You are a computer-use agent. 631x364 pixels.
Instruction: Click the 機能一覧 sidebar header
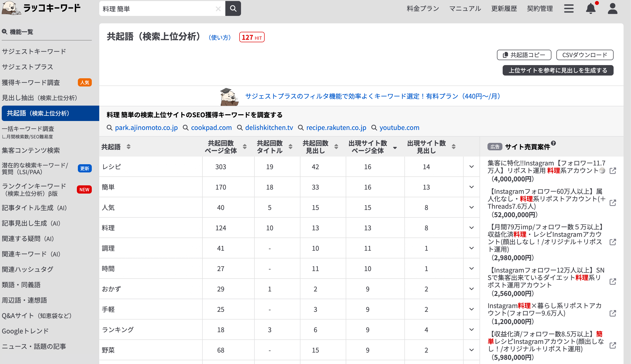pos(17,32)
